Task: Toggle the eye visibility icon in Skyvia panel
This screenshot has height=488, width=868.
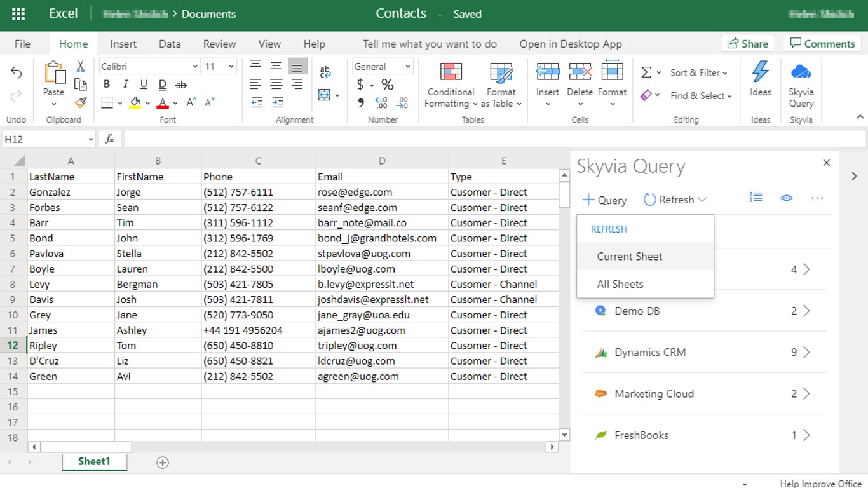Action: tap(787, 198)
